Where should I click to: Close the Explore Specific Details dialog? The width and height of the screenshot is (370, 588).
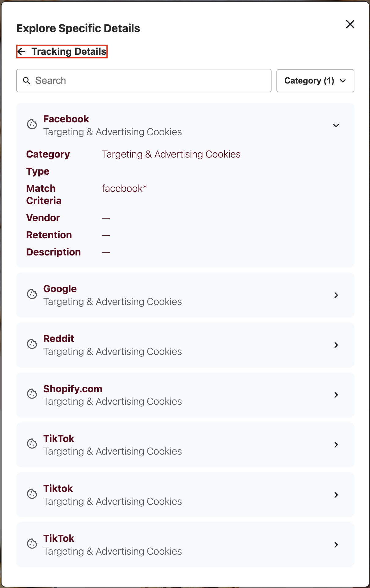[x=350, y=24]
